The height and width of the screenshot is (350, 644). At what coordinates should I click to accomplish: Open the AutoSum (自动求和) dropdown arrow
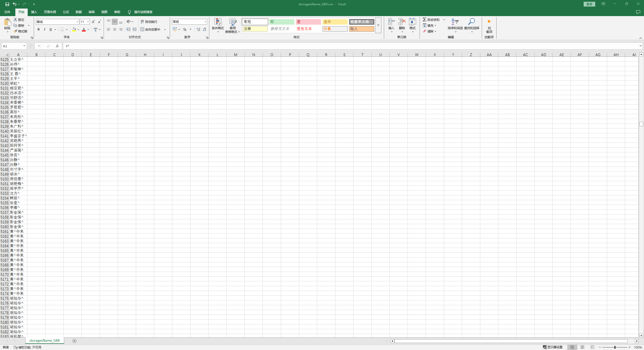click(444, 20)
